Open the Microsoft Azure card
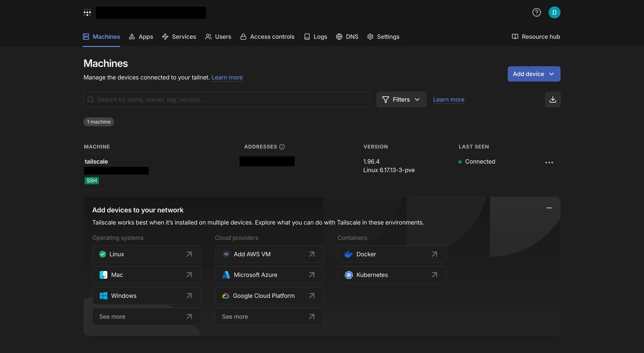This screenshot has height=353, width=644. pyautogui.click(x=269, y=275)
